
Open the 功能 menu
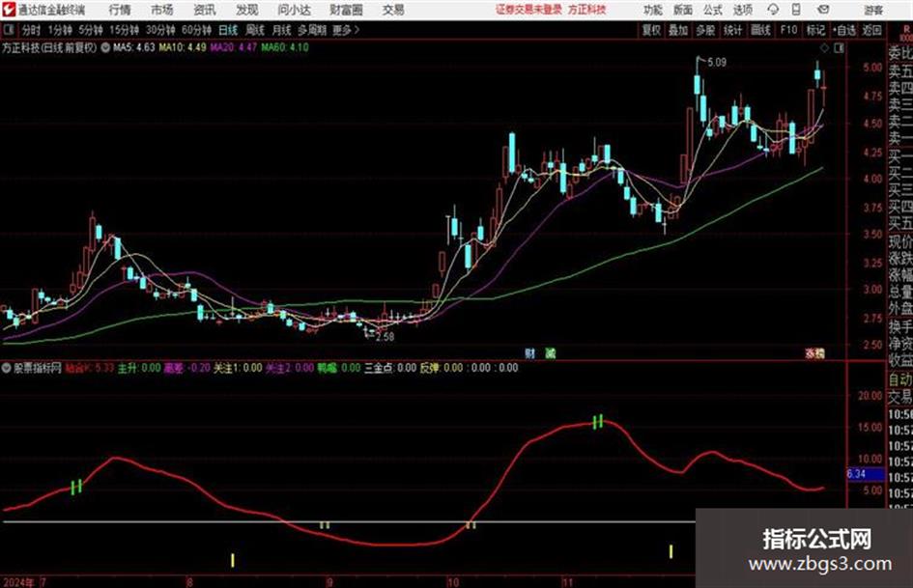pyautogui.click(x=652, y=10)
